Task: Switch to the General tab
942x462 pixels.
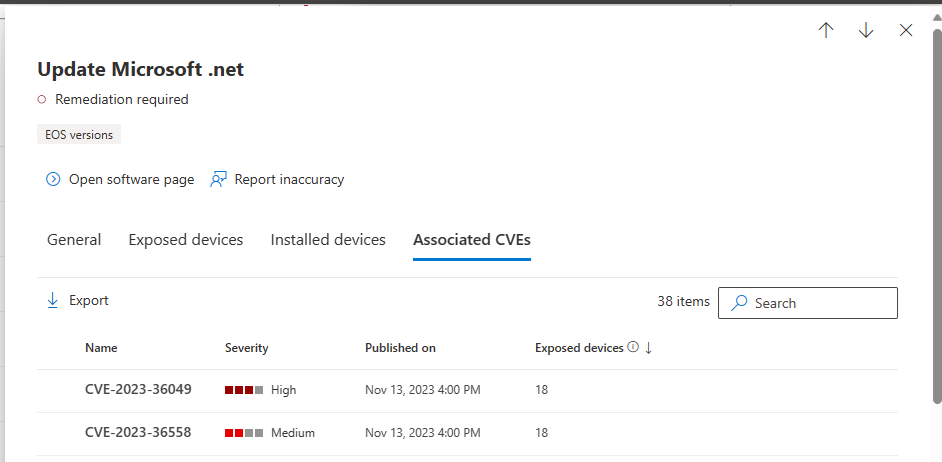Action: [74, 240]
